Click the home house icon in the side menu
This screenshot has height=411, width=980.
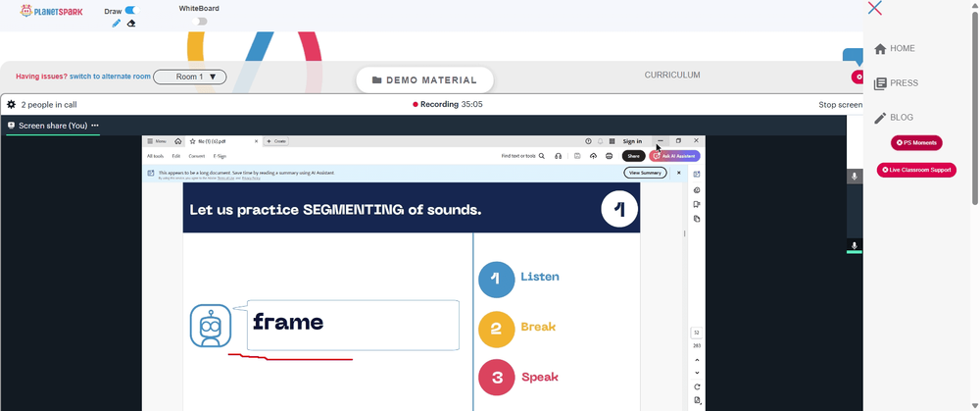point(880,49)
